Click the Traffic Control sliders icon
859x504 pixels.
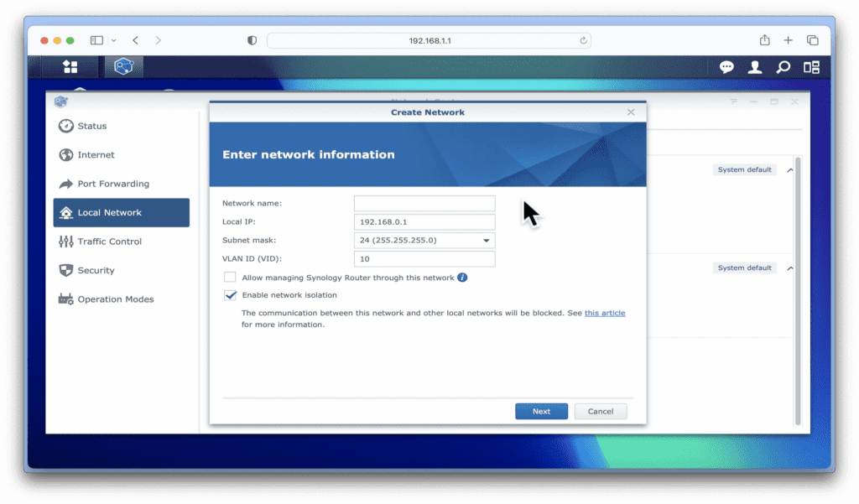66,242
